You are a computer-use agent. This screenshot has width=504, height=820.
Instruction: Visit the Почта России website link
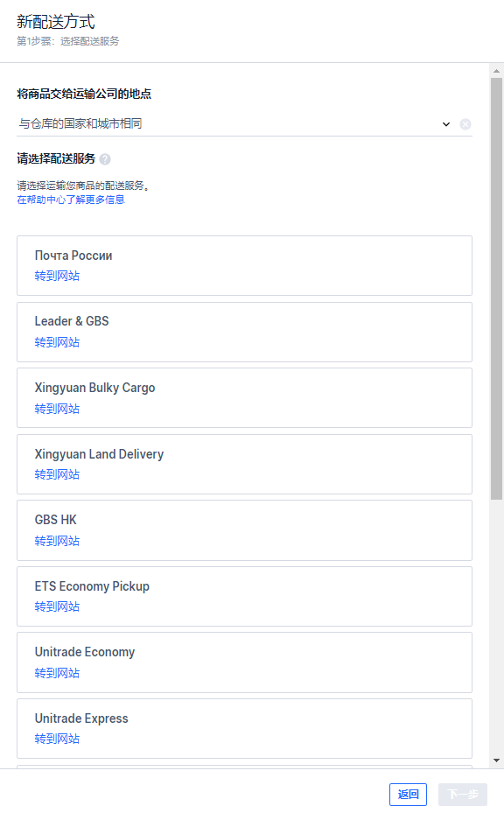(x=57, y=276)
